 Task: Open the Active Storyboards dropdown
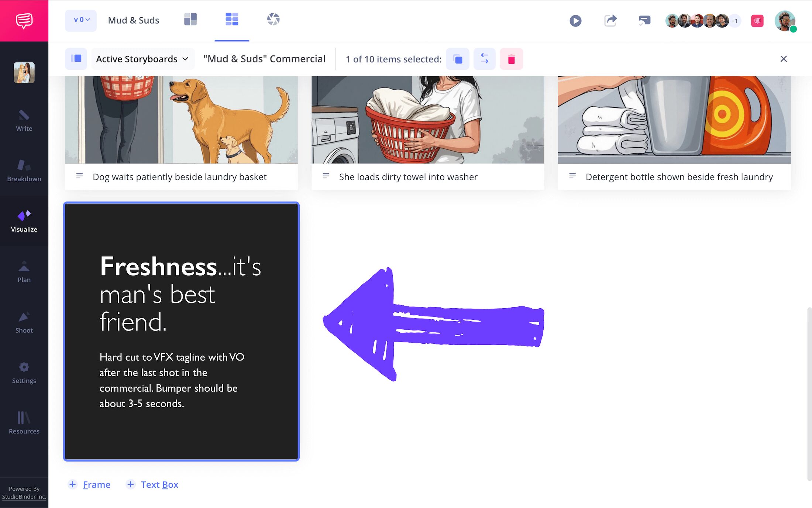point(142,59)
